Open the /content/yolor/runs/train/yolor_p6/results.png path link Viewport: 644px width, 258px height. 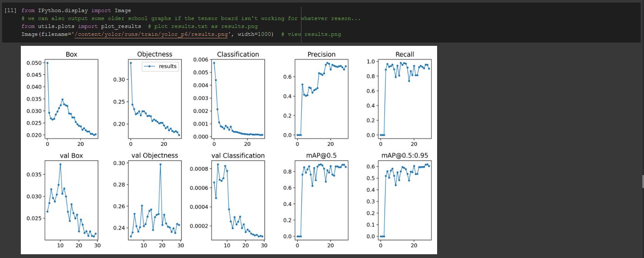point(152,34)
